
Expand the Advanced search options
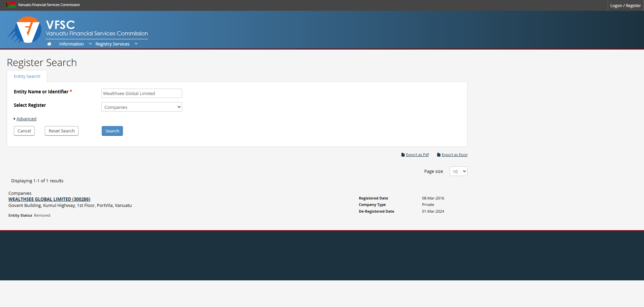click(x=26, y=119)
